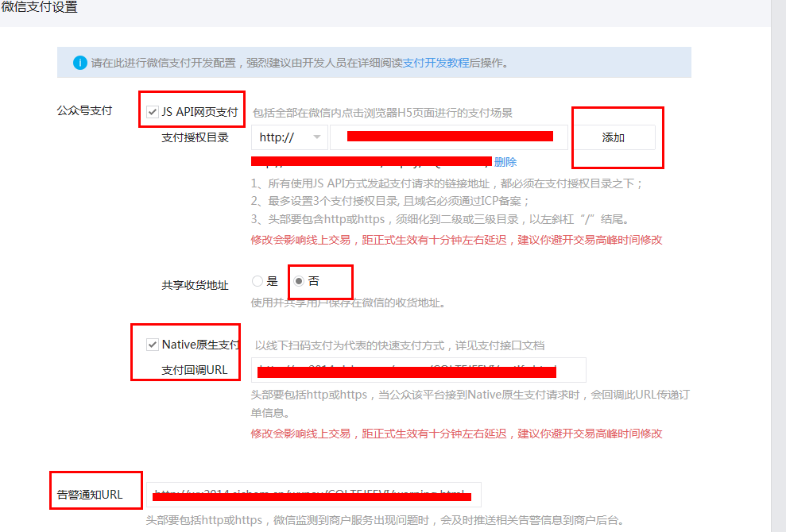Focus the 支付授权目录 address input field

[x=449, y=137]
